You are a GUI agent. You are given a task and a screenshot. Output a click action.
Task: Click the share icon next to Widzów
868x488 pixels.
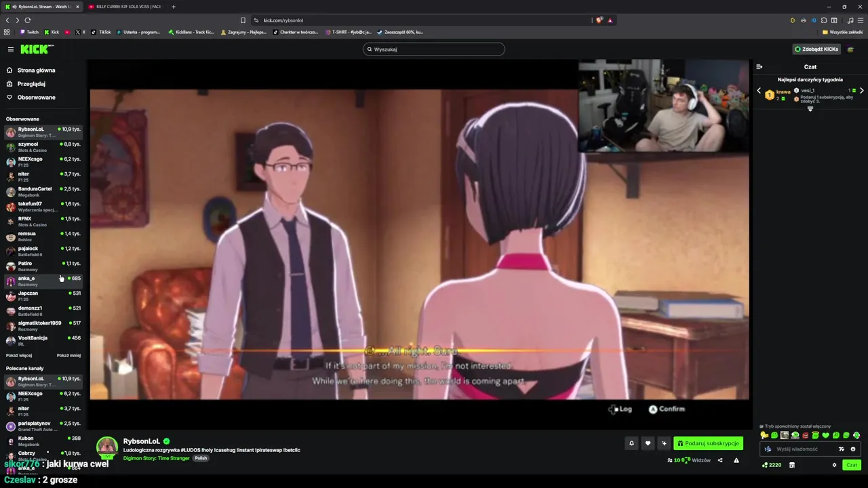point(720,460)
